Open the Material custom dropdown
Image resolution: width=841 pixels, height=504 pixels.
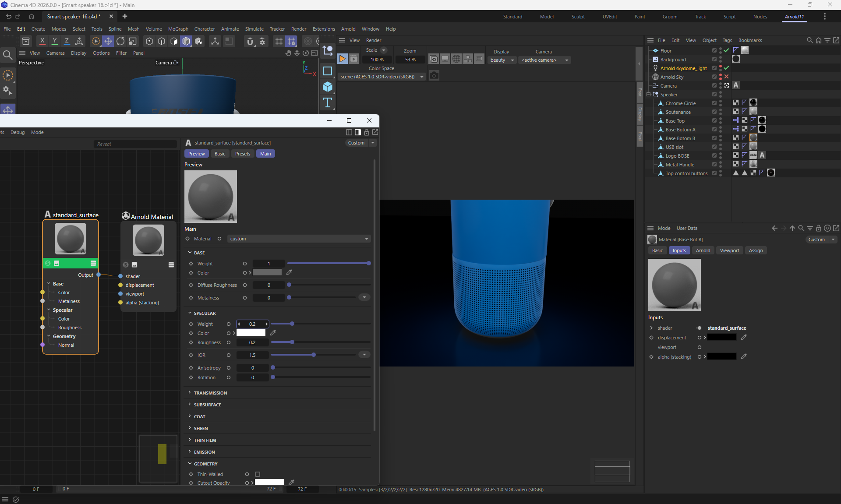point(299,239)
